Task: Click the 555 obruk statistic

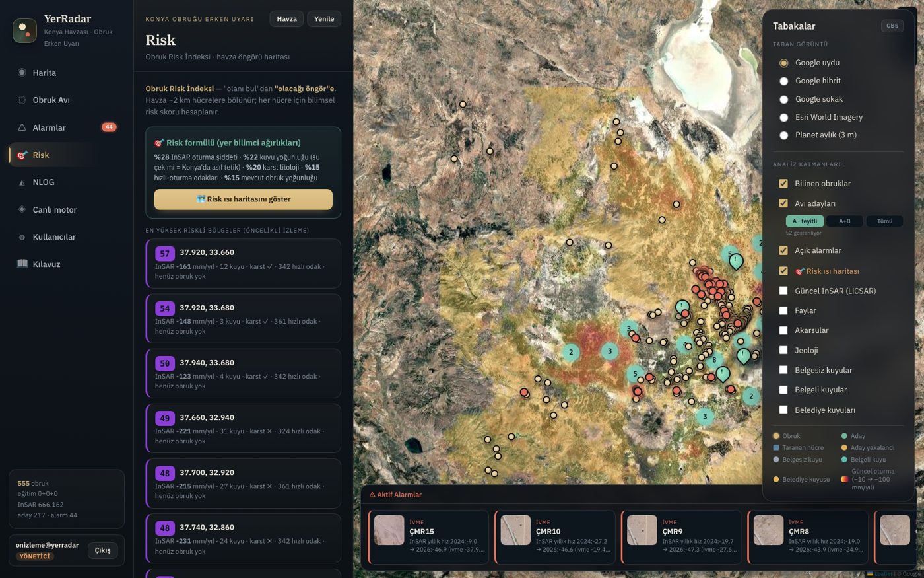Action: point(33,484)
